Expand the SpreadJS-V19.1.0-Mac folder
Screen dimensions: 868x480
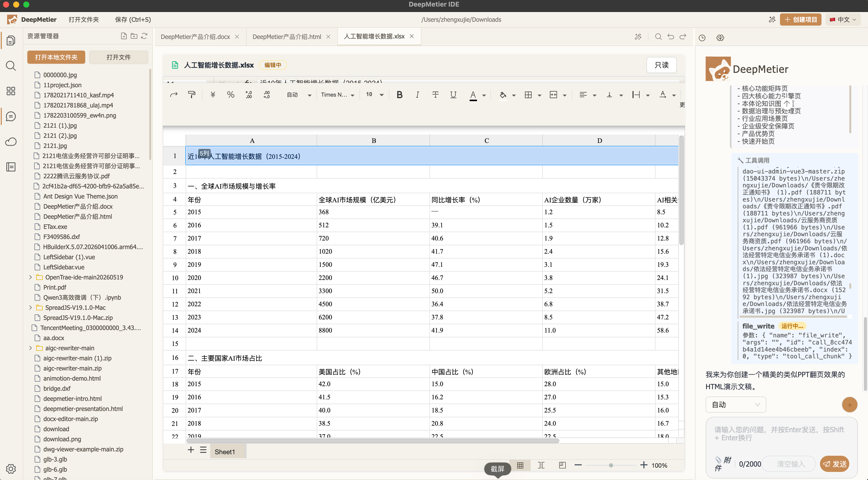30,307
